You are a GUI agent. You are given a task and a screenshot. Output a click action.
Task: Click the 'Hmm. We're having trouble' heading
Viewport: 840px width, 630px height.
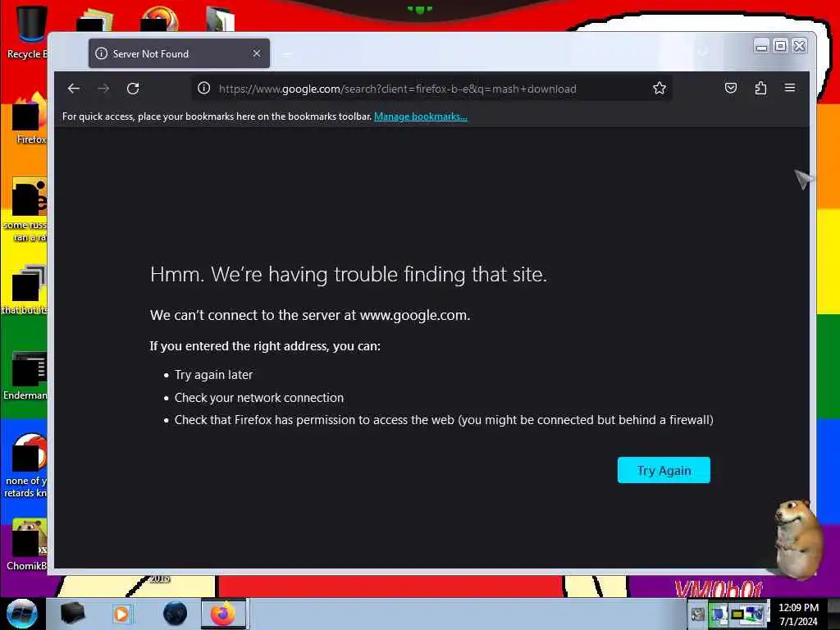point(348,274)
